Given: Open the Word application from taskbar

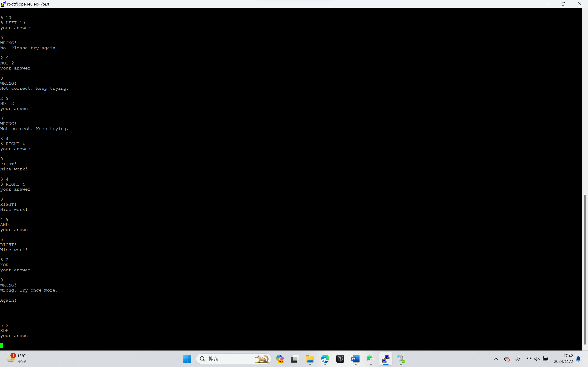Looking at the screenshot, I should pos(355,359).
